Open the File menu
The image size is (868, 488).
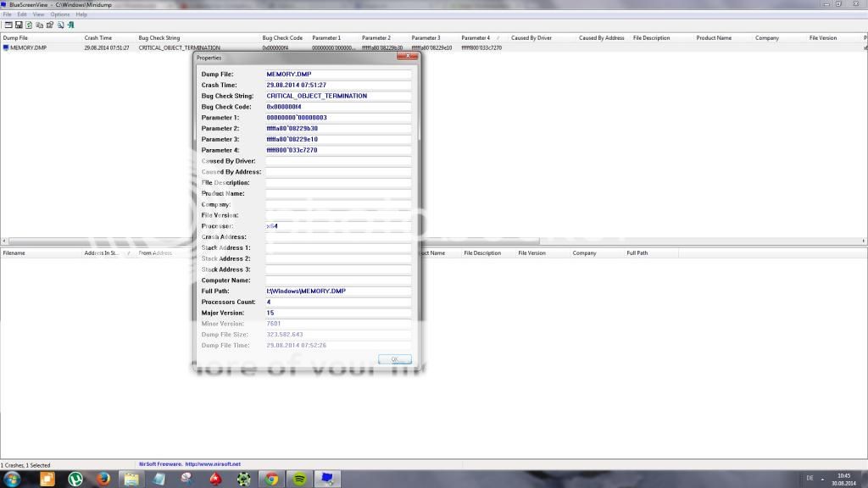click(x=7, y=14)
